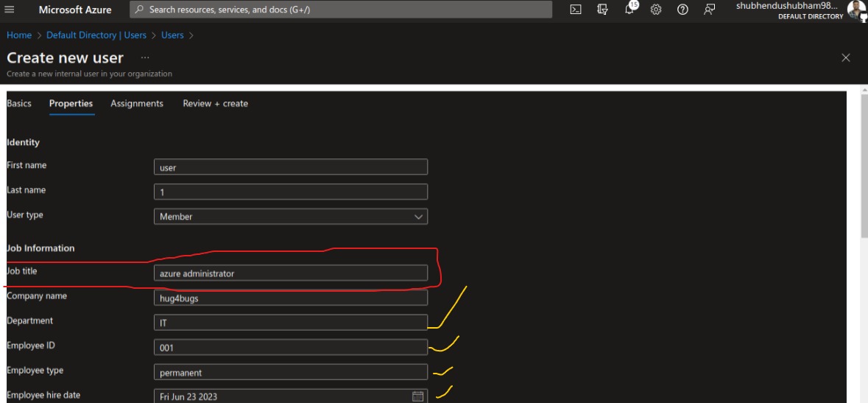Switch to the Basics tab

[x=19, y=104]
